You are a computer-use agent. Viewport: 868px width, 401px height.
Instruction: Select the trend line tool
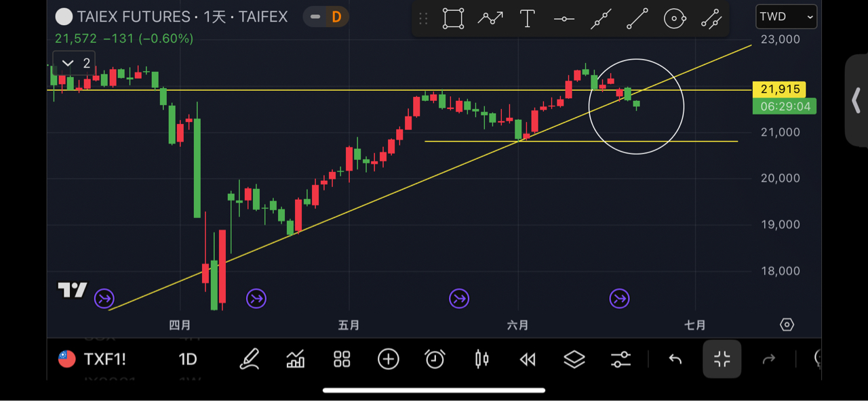637,18
